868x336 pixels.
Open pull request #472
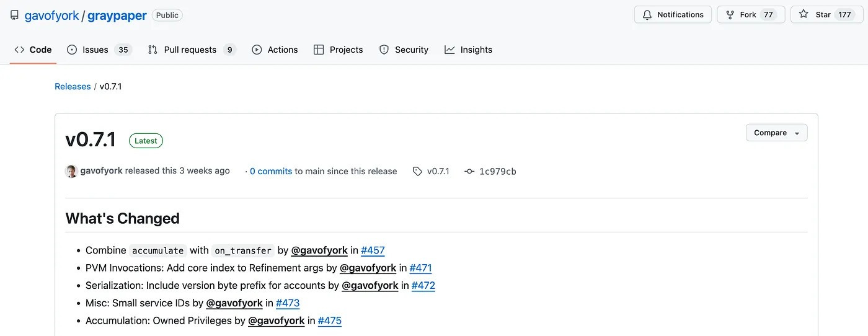click(x=423, y=285)
